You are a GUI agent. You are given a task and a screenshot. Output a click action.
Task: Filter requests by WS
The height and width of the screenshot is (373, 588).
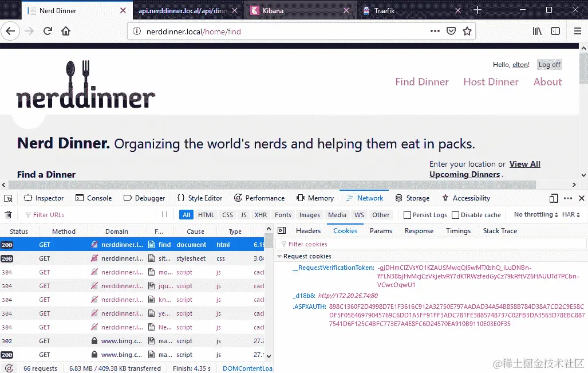pyautogui.click(x=359, y=215)
